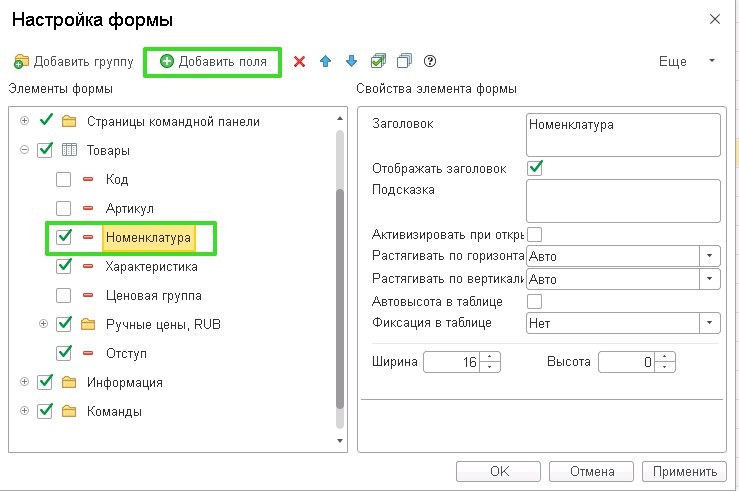
Task: Expand the Команды group
Action: (25, 411)
